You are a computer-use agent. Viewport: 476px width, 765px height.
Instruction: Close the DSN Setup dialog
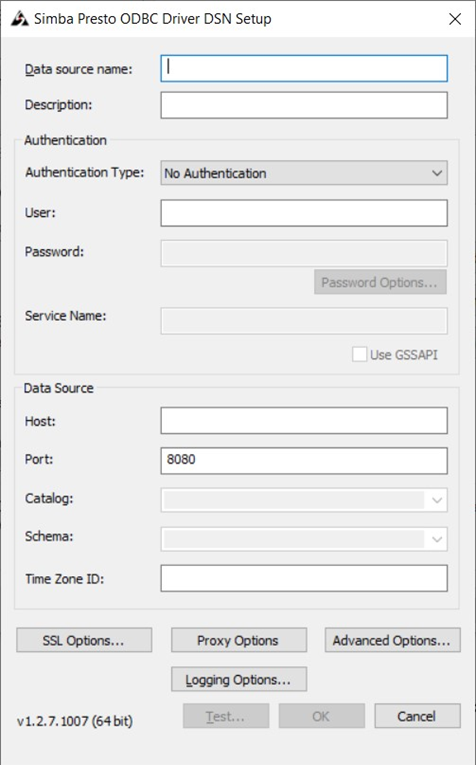pyautogui.click(x=455, y=19)
